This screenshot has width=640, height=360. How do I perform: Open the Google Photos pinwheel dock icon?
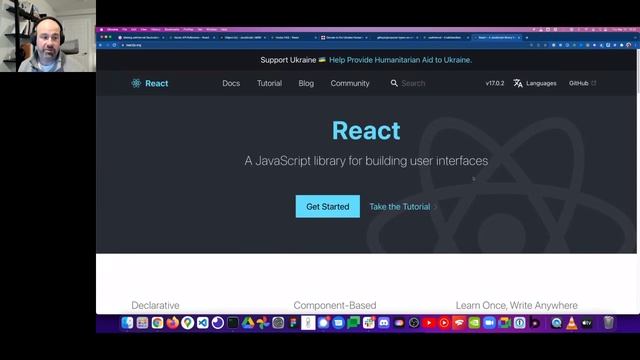click(263, 323)
